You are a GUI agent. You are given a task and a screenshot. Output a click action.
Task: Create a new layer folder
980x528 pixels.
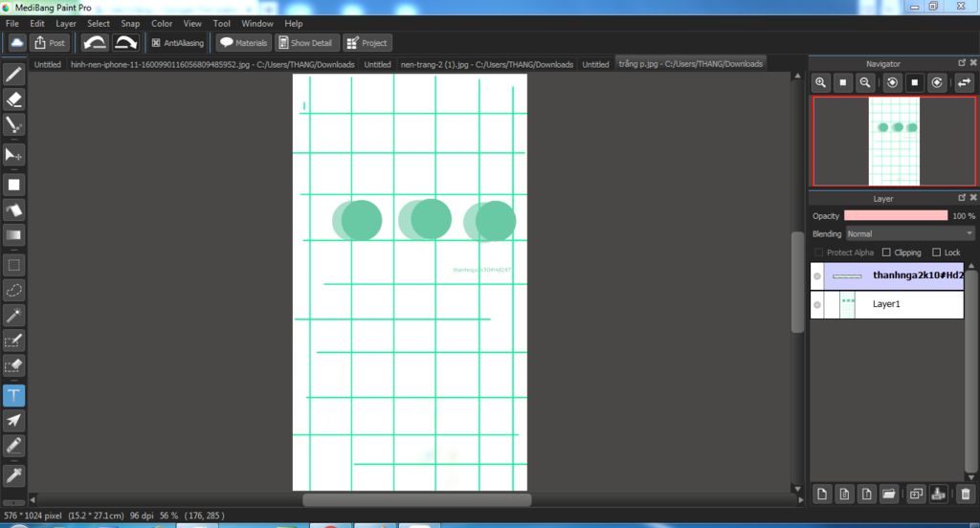point(889,494)
